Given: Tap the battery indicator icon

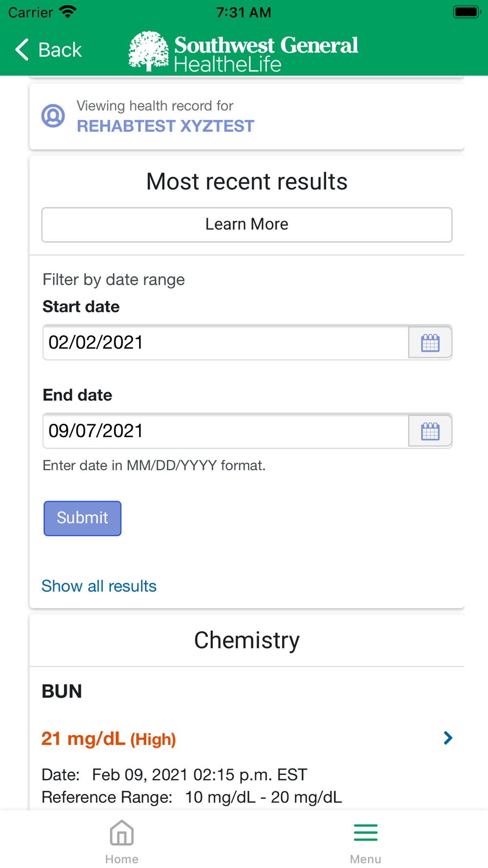Looking at the screenshot, I should point(467,12).
